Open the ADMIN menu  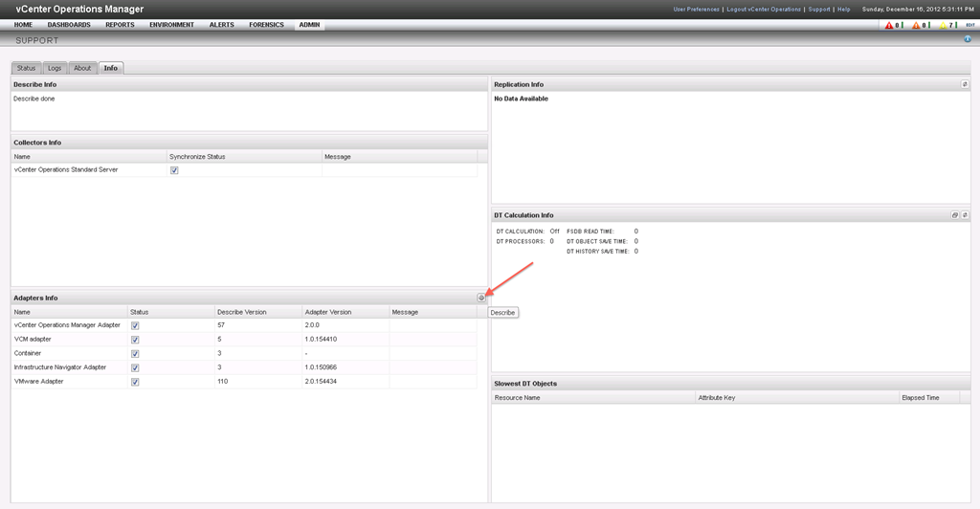coord(309,25)
